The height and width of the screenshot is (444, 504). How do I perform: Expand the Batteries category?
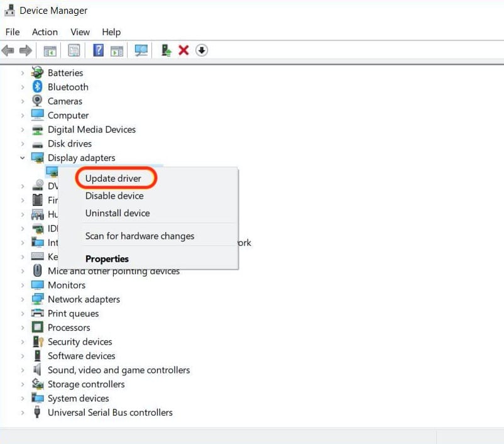pos(23,73)
